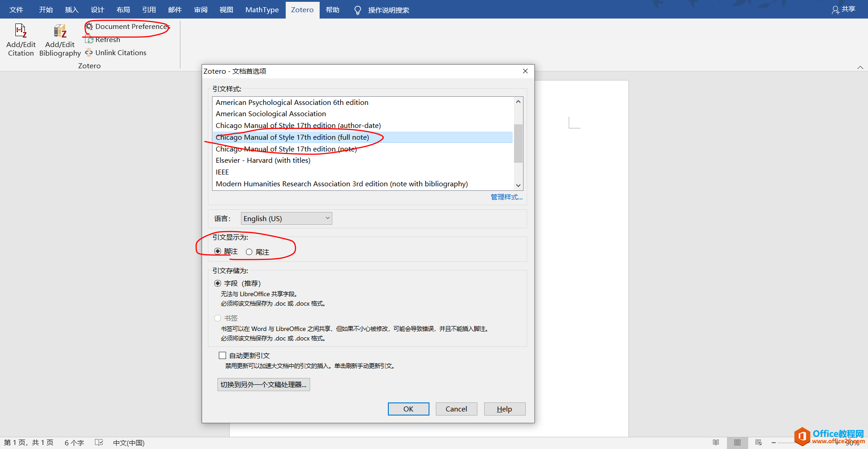
Task: Click the Help button in the dialog
Action: click(505, 409)
